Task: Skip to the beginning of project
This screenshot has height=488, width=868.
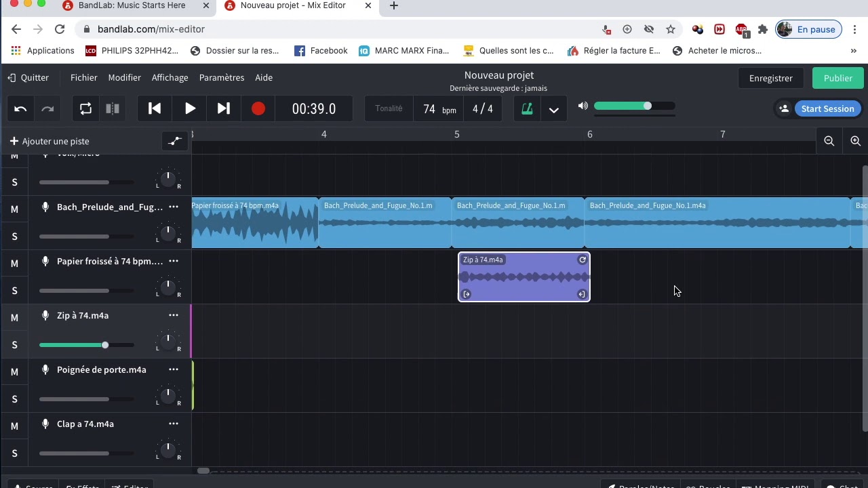Action: coord(155,108)
